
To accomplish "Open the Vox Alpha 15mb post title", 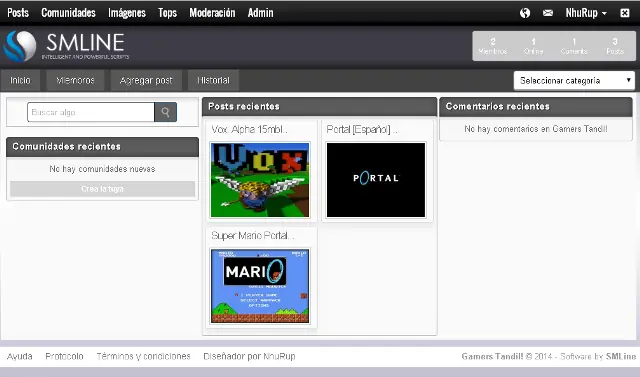I will pos(249,129).
